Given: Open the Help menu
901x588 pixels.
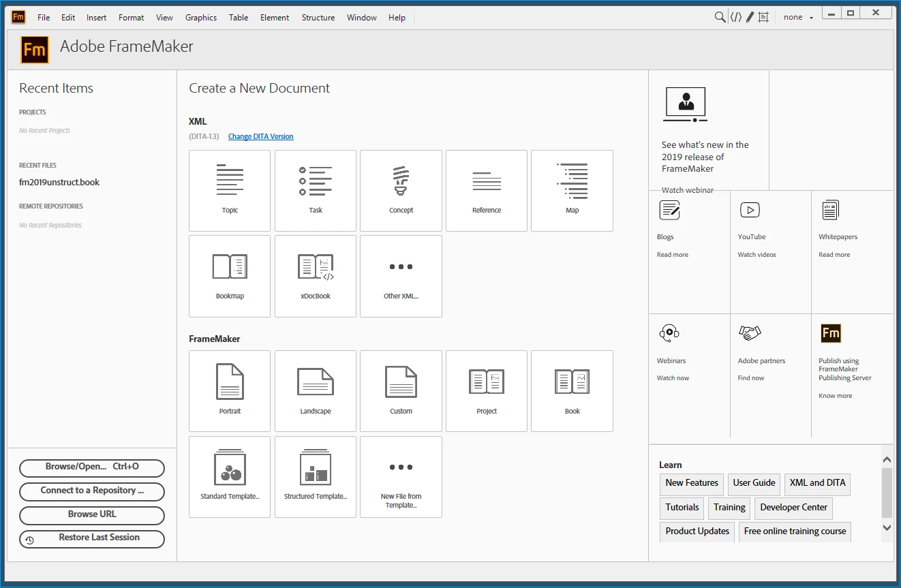Looking at the screenshot, I should 397,18.
